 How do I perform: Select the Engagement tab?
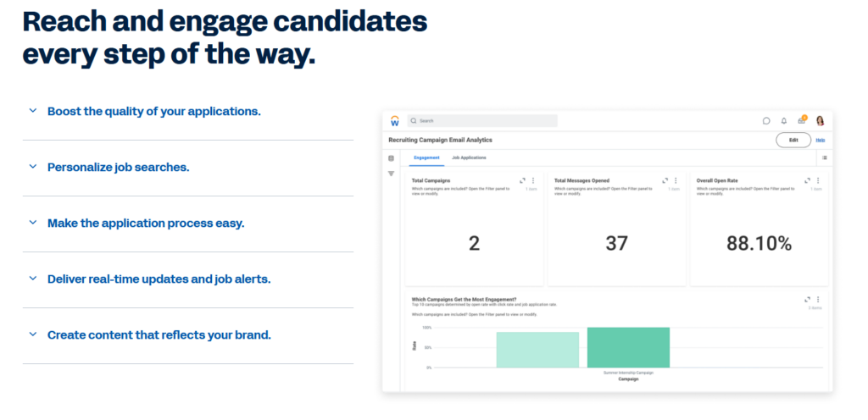(426, 157)
